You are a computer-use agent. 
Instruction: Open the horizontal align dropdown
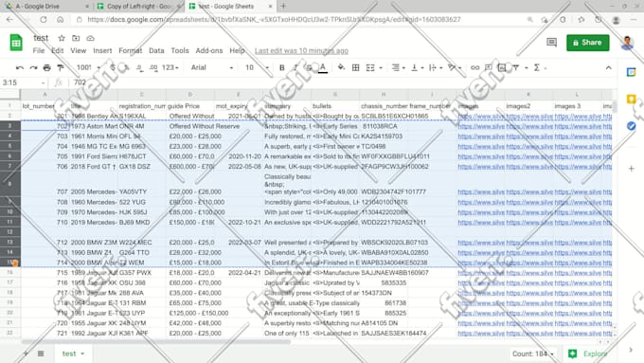[398, 68]
